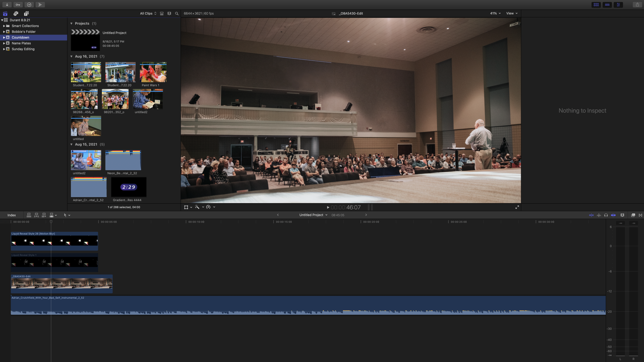Open the 41% zoom level menu
Viewport: 644px width, 362px height.
point(495,13)
